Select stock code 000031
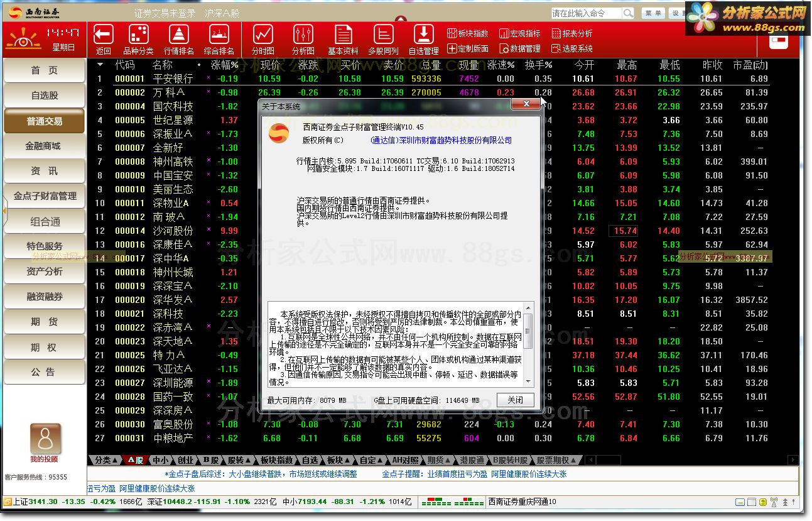Image resolution: width=812 pixels, height=521 pixels. [x=130, y=438]
